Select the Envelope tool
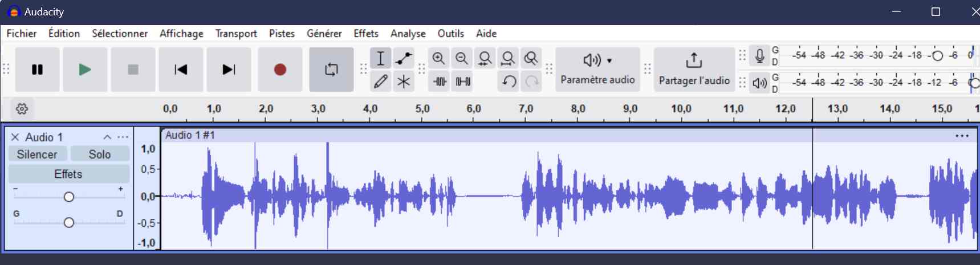The image size is (980, 265). pos(404,58)
